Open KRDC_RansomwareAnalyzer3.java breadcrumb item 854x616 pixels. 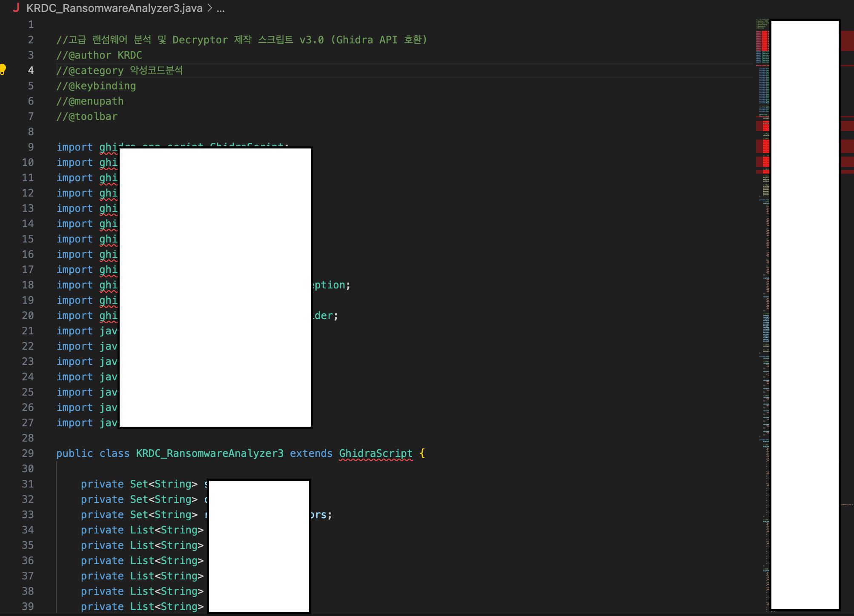pyautogui.click(x=114, y=8)
